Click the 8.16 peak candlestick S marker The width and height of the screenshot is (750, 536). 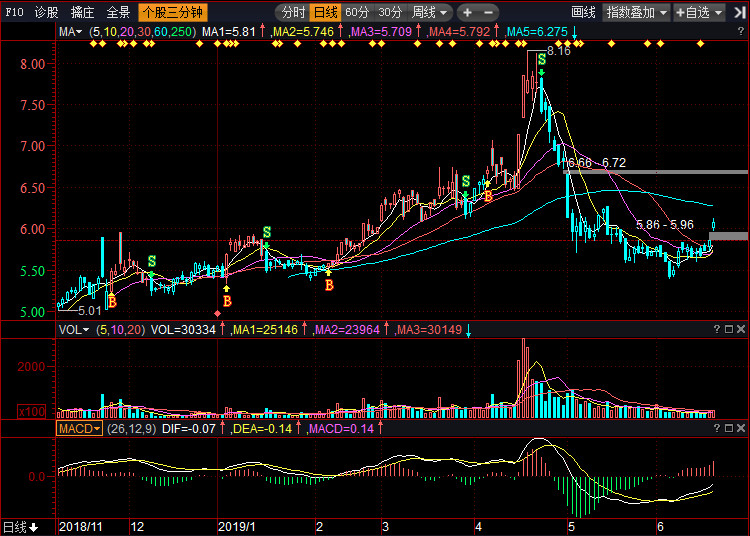click(x=541, y=61)
